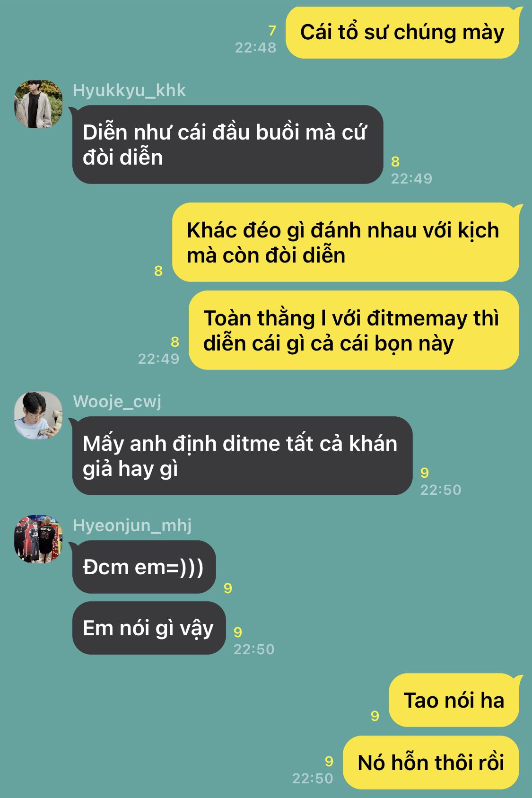Tap the "Diễn như cái đầu buồi" message
Image resolution: width=532 pixels, height=798 pixels.
click(x=227, y=144)
